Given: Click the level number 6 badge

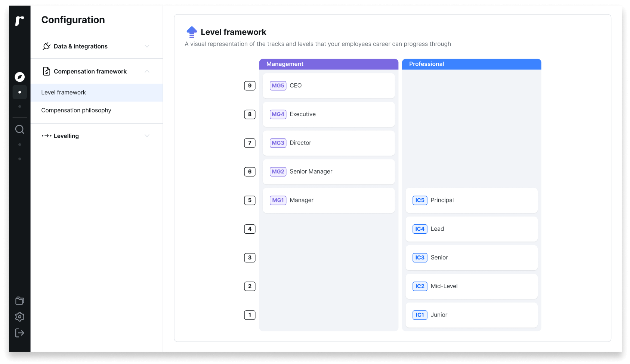Looking at the screenshot, I should [x=250, y=172].
